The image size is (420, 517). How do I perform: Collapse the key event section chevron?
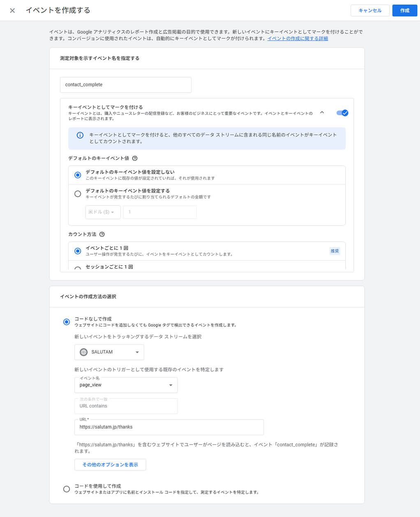[322, 112]
